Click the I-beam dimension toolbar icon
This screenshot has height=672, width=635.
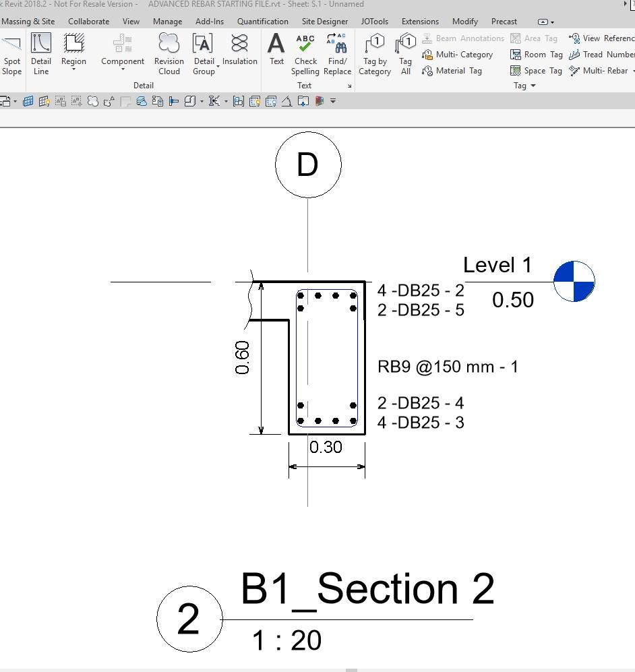coord(214,102)
